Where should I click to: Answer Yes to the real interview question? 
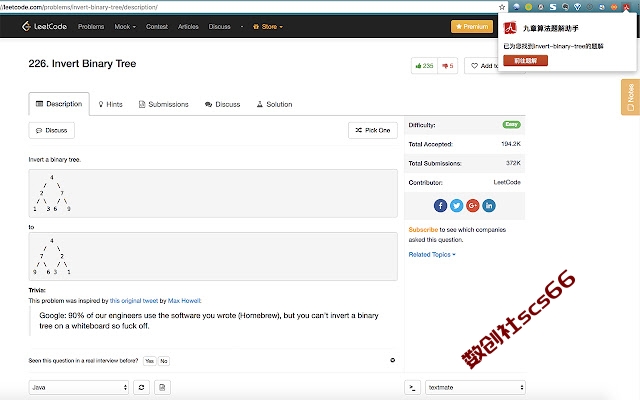[149, 361]
